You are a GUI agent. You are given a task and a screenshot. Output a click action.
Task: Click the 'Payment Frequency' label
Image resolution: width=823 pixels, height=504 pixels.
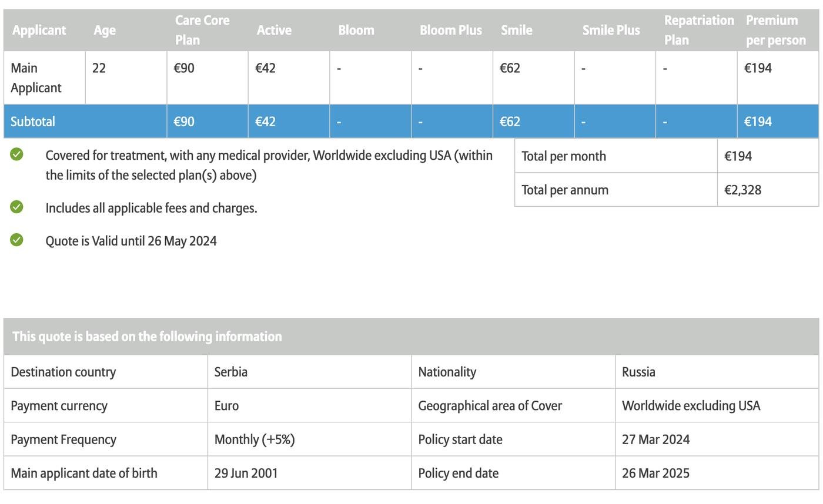(63, 439)
